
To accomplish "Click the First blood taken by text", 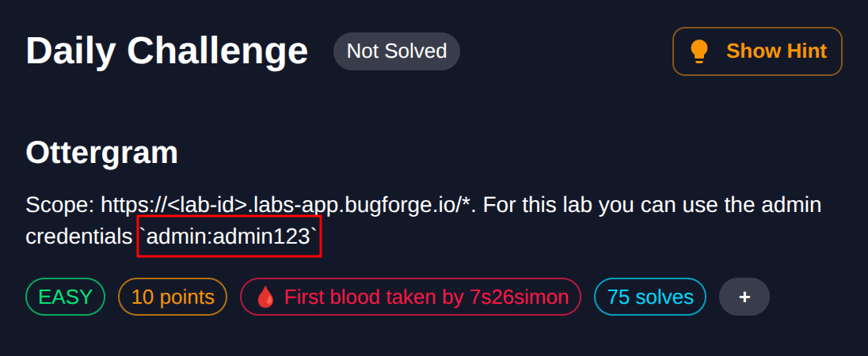I will pos(373,297).
